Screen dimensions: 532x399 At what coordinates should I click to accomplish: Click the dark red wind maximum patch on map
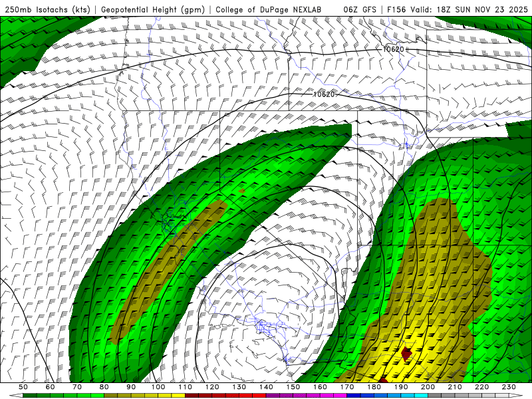tap(406, 354)
